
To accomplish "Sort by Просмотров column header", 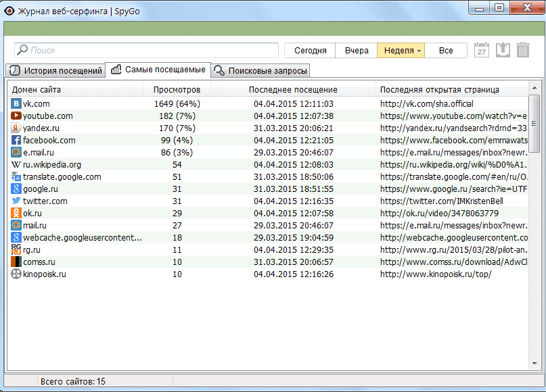I will coord(177,90).
